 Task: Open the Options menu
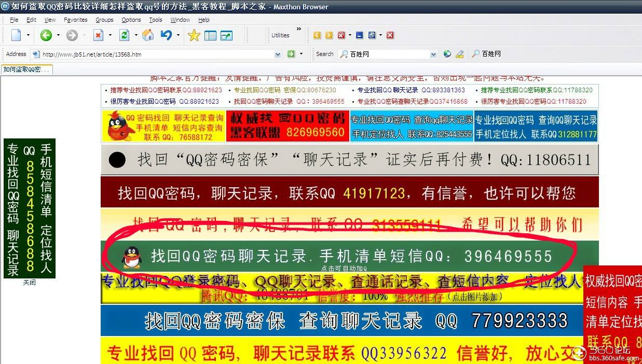click(x=131, y=20)
